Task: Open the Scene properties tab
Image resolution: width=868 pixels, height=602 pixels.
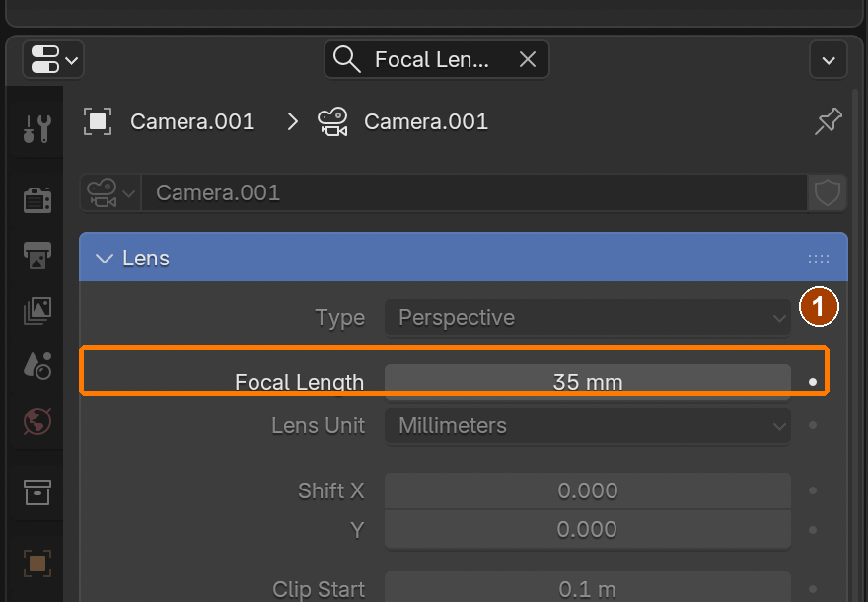Action: [37, 365]
